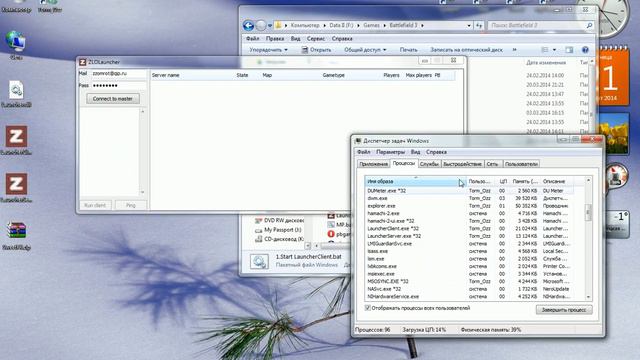Click the folder icon in Explorer's address bar
Screen dimensions: 640x360
click(278, 25)
